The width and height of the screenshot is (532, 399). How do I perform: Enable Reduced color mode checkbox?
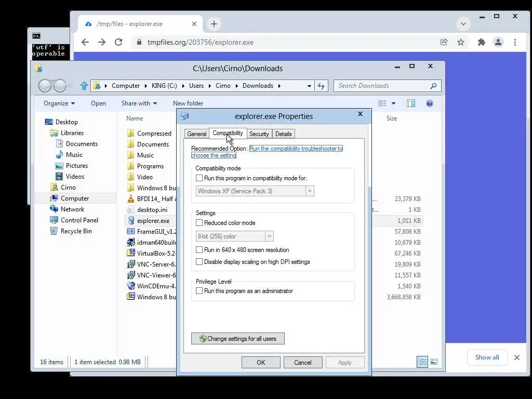(199, 223)
